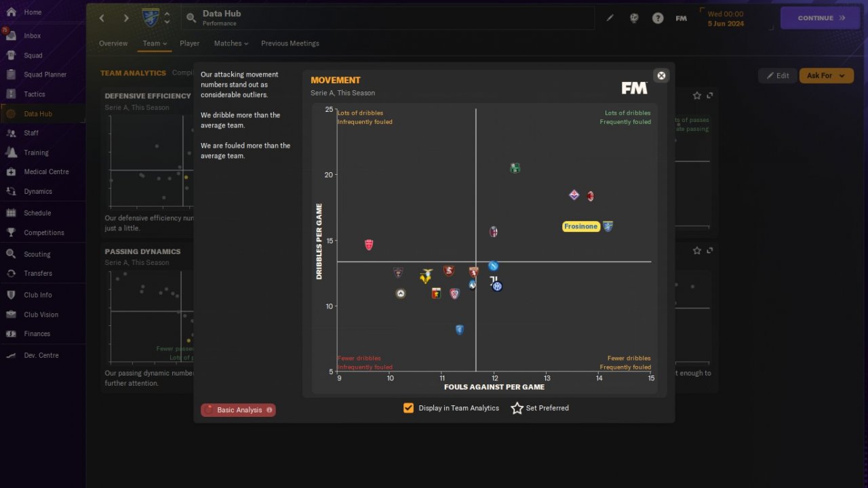Open Transfers in the sidebar
Screen dimensions: 868x488
(38, 273)
